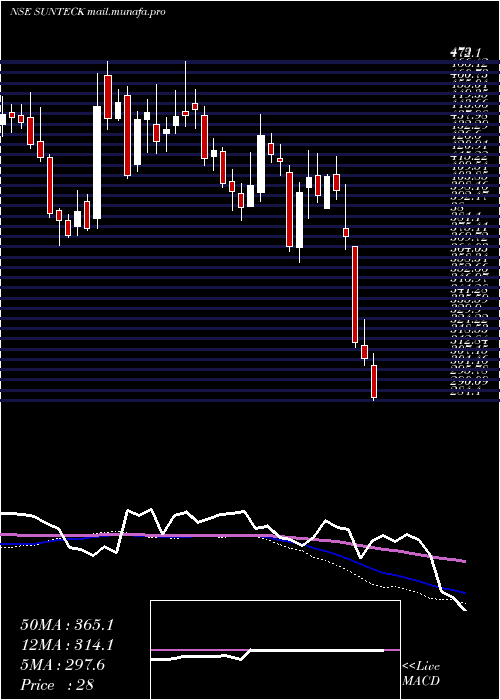The height and width of the screenshot is (700, 500).
Task: Select the '12MA : 314.1' reading
Action: point(66,645)
